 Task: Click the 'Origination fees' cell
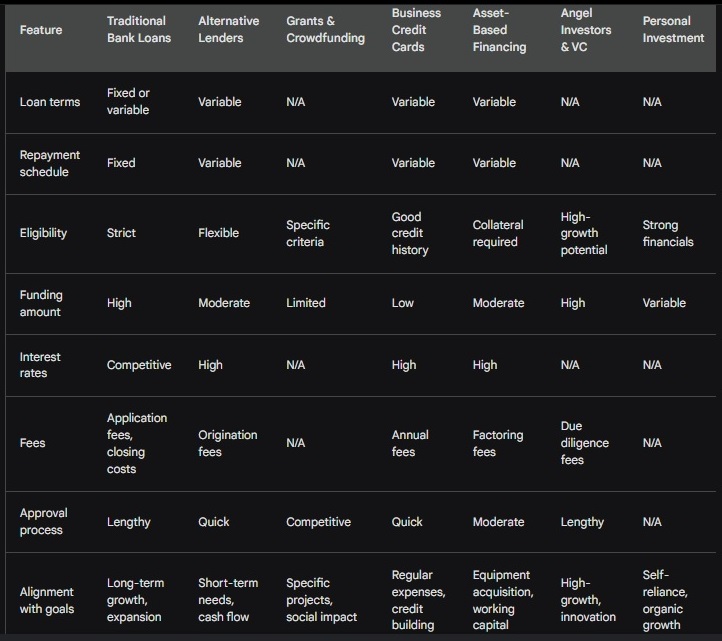[x=227, y=443]
